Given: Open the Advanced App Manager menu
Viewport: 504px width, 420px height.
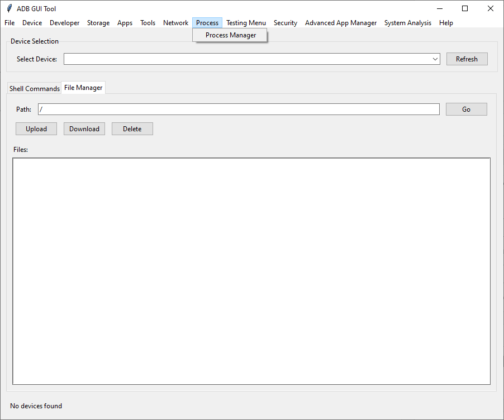Looking at the screenshot, I should 341,23.
